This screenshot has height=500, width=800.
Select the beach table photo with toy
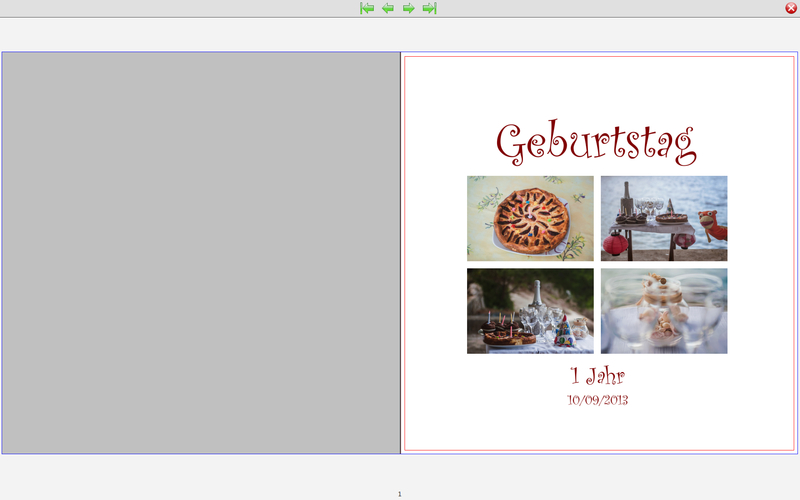664,218
